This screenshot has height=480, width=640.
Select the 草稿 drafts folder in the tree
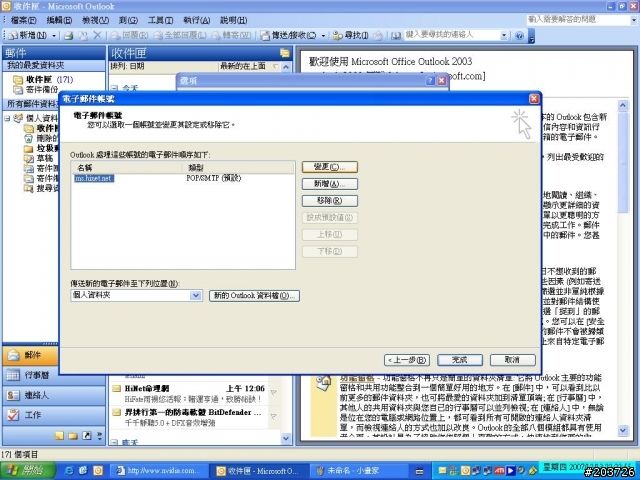click(41, 158)
